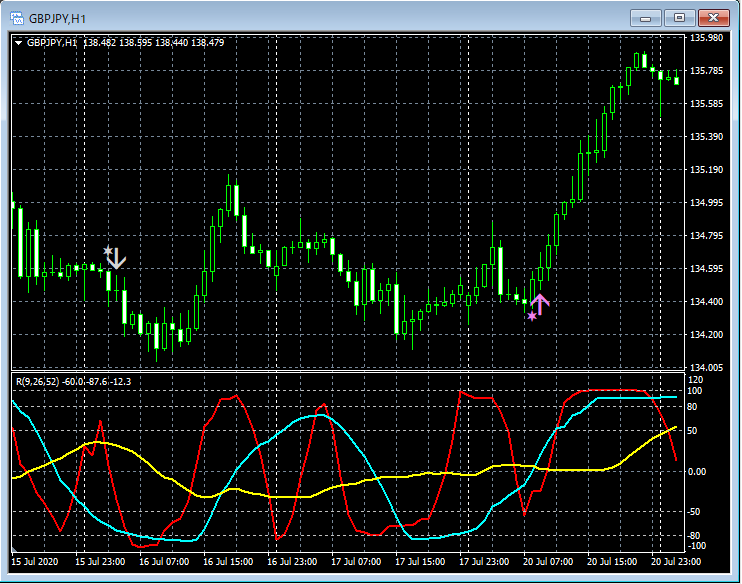Click the -100 level on the indicator scale

click(696, 546)
